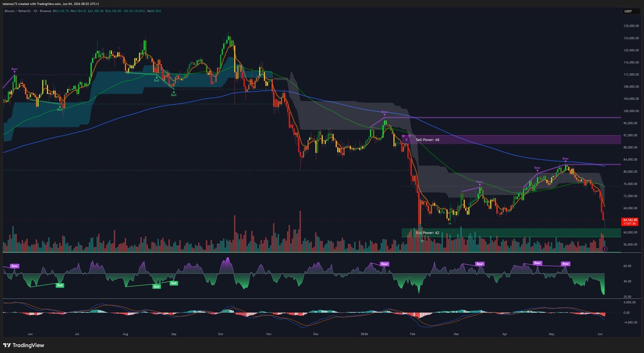This screenshot has height=353, width=644.
Task: Click the 76,000.00 price axis label
Action: (x=631, y=184)
